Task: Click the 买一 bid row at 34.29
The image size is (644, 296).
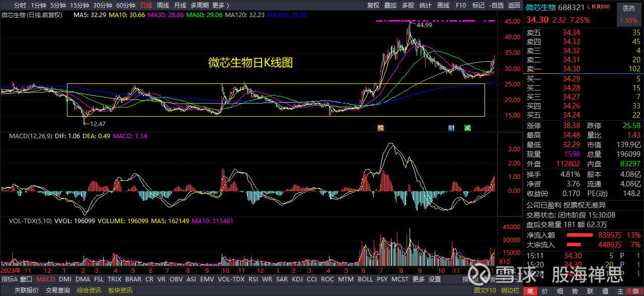Action: (584, 79)
